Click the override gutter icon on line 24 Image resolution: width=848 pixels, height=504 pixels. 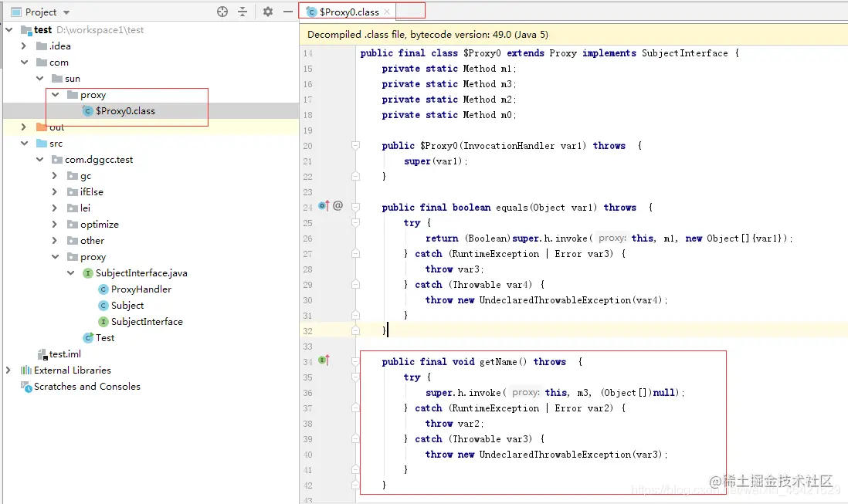(x=324, y=205)
